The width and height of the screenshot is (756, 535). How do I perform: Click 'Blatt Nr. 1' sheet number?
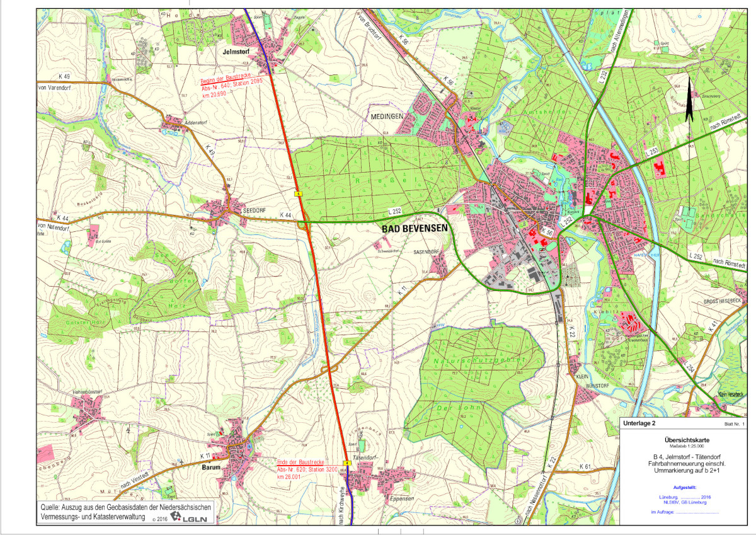click(734, 425)
